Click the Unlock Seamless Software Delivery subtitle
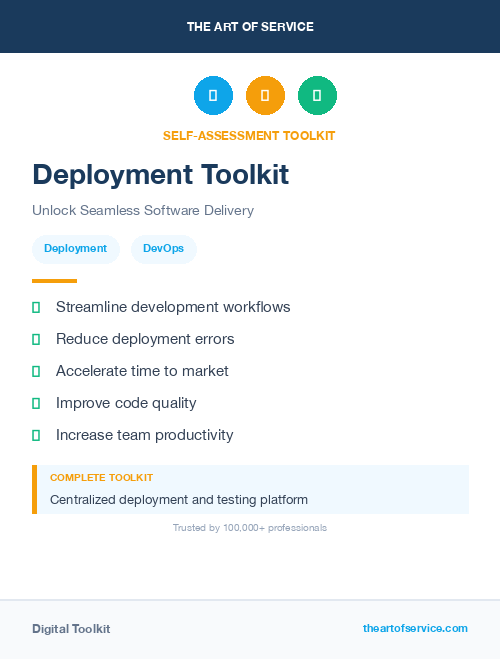The image size is (500, 659). 143,210
